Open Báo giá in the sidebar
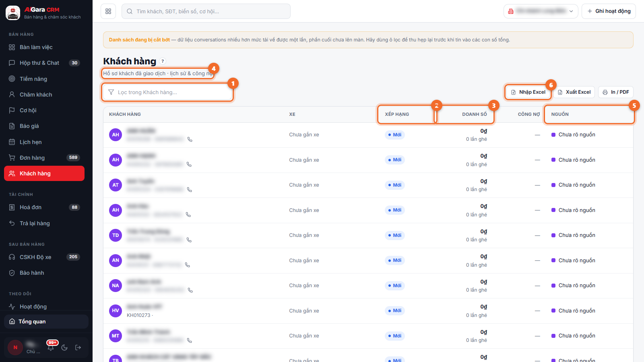The width and height of the screenshot is (644, 362). click(x=44, y=126)
